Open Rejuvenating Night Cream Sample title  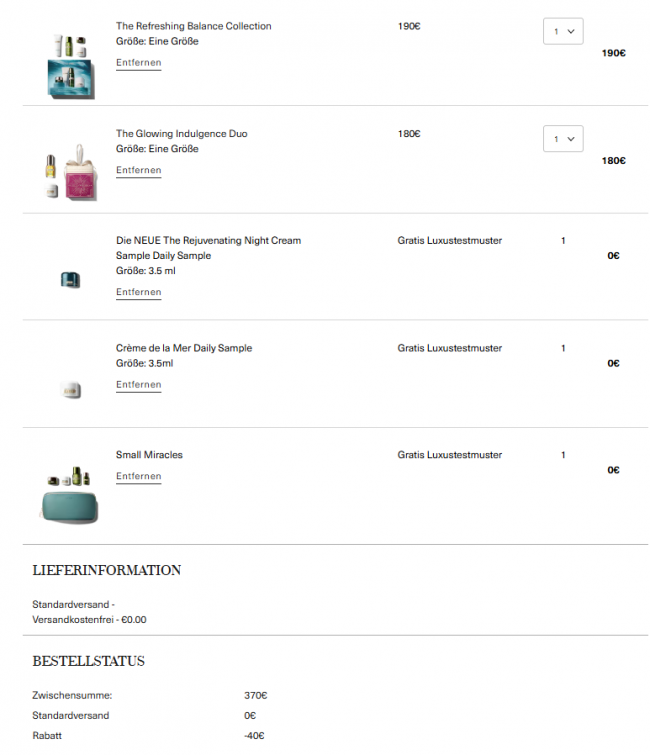[208, 241]
